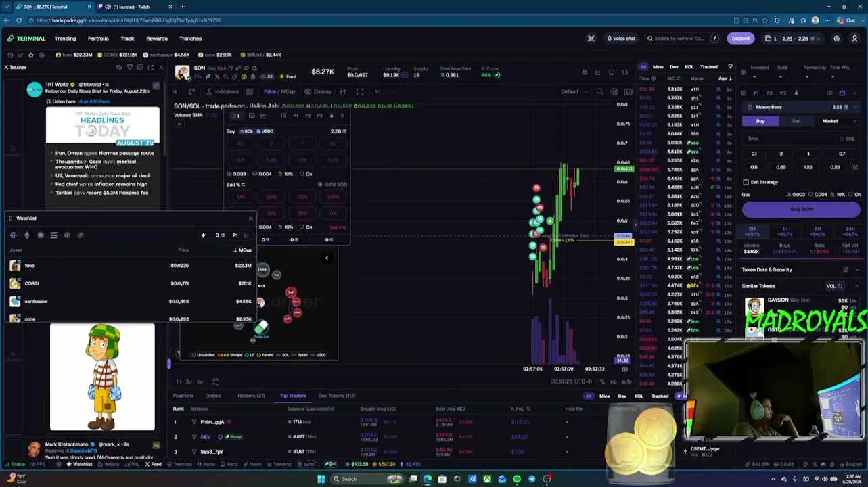Filter trades by trader Fhbh...ggA
Image resolution: width=868 pixels, height=487 pixels.
[x=194, y=422]
